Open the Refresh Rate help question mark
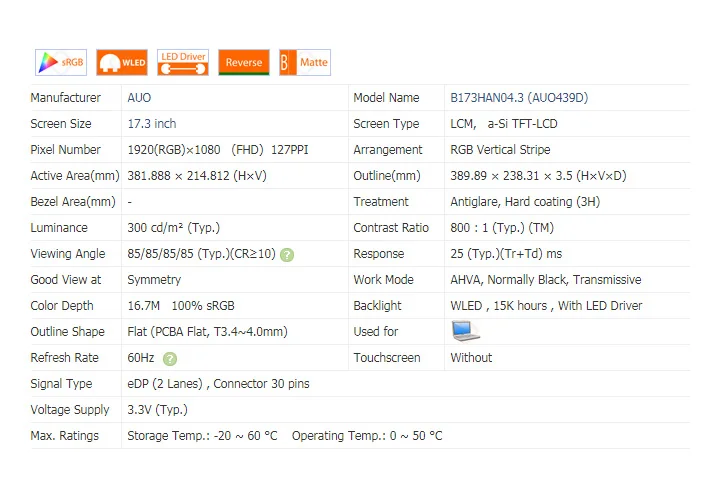 (170, 359)
